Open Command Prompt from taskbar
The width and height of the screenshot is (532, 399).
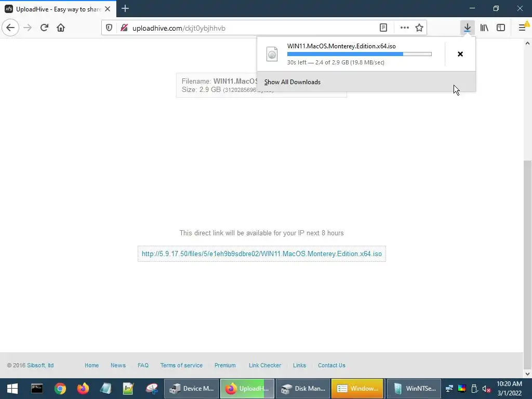[x=37, y=389]
